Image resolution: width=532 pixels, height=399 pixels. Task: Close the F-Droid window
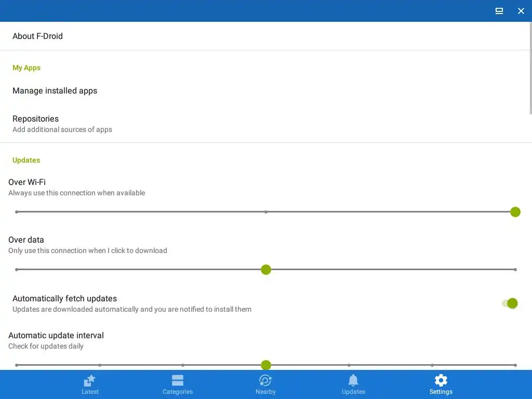pyautogui.click(x=521, y=11)
